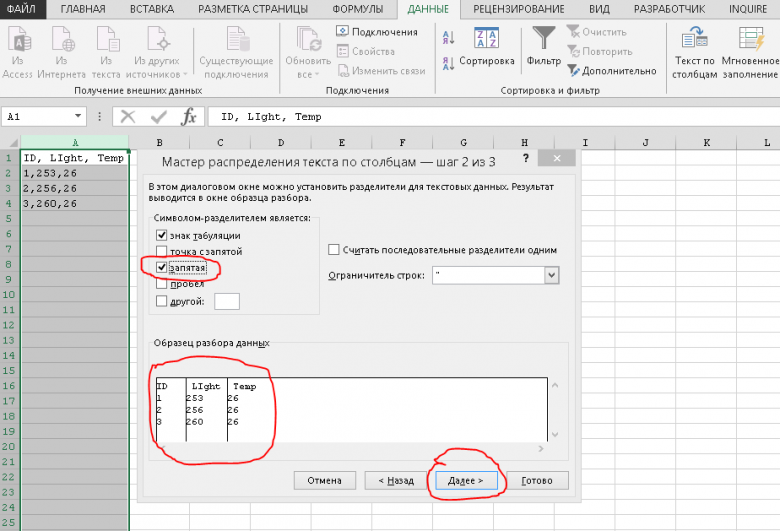
Task: Click Существующие подключения icon
Action: tap(236, 39)
